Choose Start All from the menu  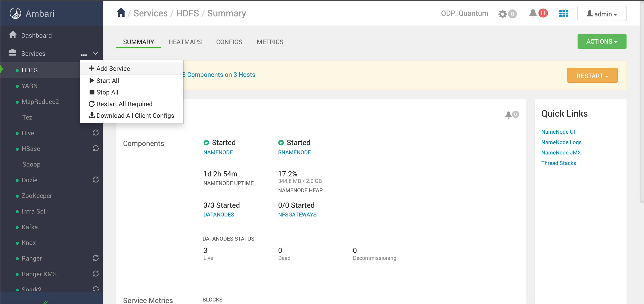[x=132, y=80]
